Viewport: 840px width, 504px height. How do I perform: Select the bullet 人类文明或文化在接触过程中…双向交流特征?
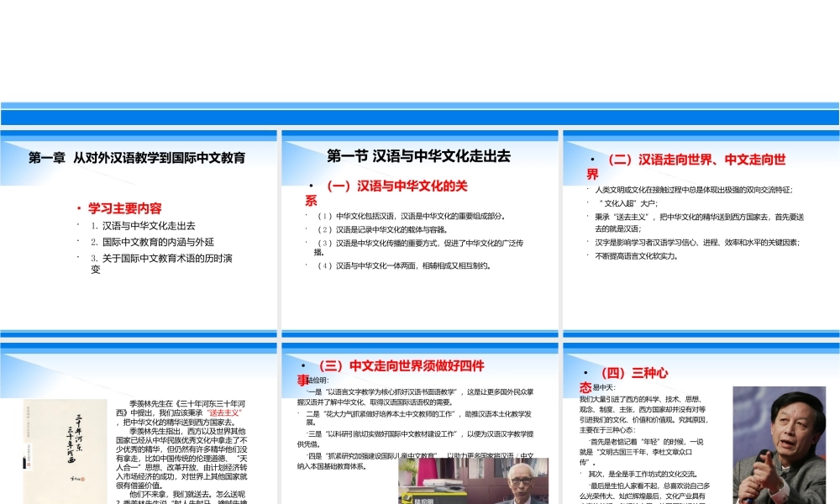(x=694, y=190)
